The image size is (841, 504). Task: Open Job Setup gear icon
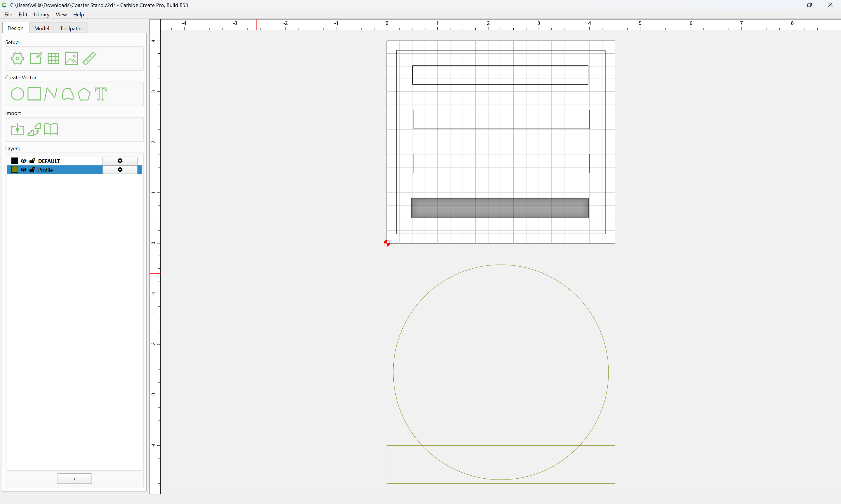17,58
